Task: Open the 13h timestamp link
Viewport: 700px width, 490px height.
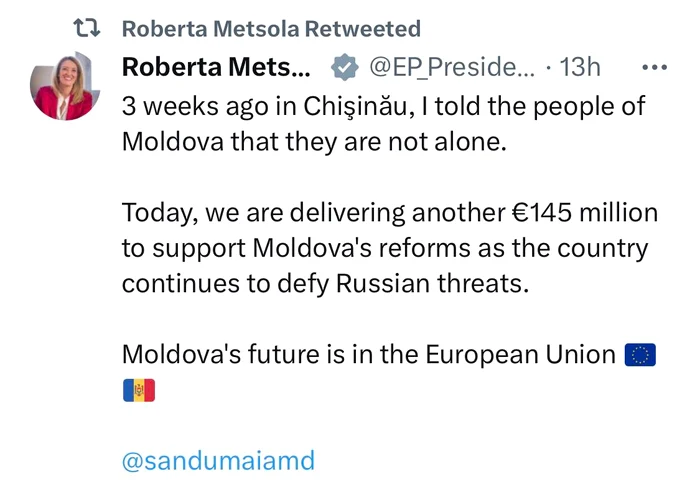Action: tap(580, 67)
